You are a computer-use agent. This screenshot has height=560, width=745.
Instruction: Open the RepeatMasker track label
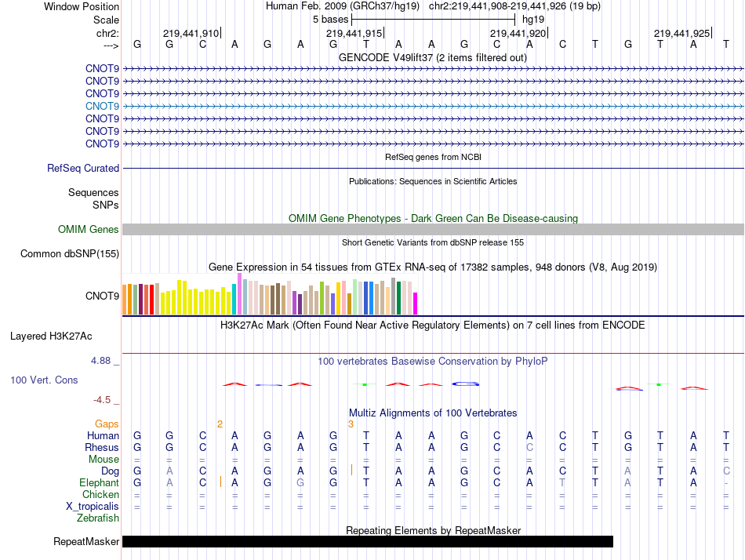tap(85, 542)
